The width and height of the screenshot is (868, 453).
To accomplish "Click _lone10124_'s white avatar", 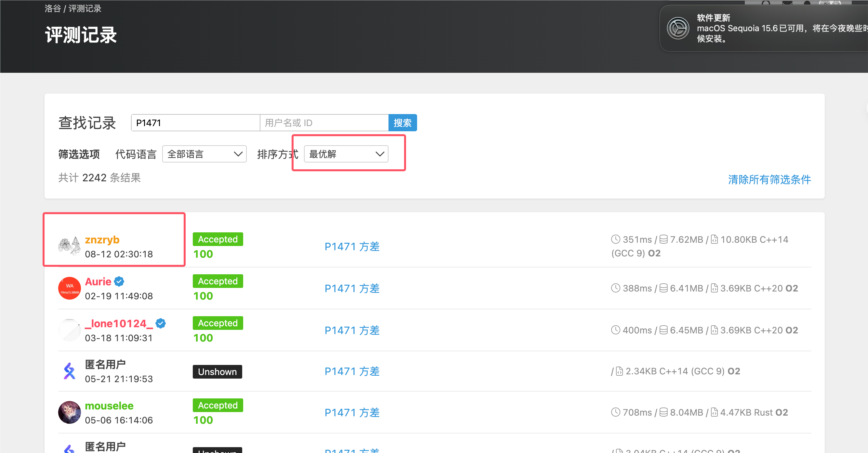I will (x=70, y=330).
